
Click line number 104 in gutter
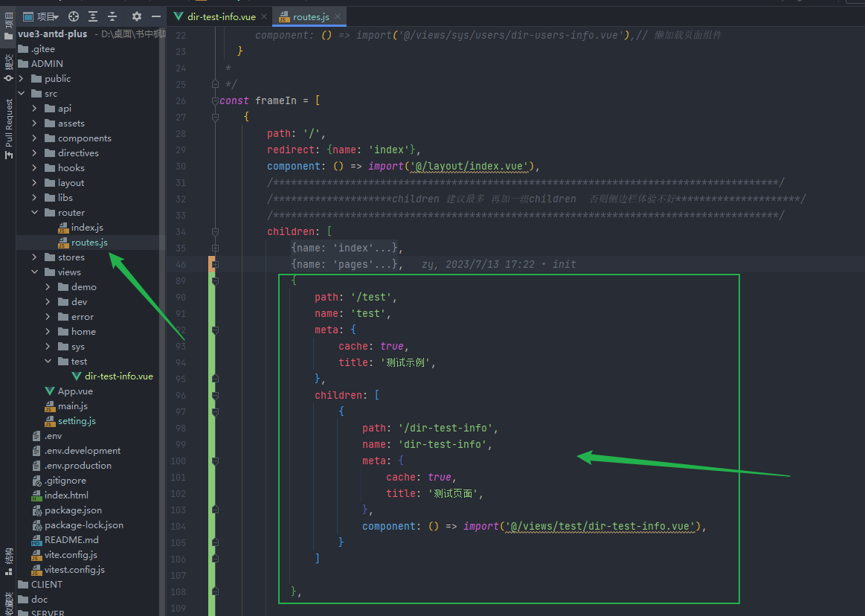point(179,526)
